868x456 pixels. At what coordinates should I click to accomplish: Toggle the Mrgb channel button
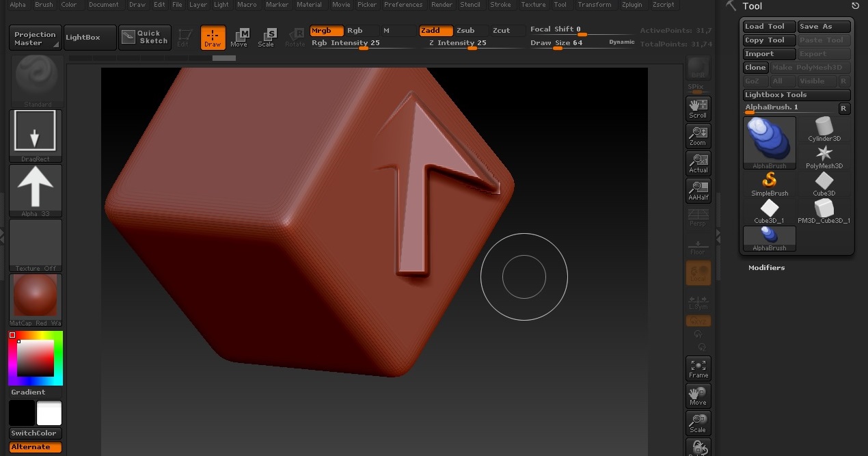[x=326, y=31]
